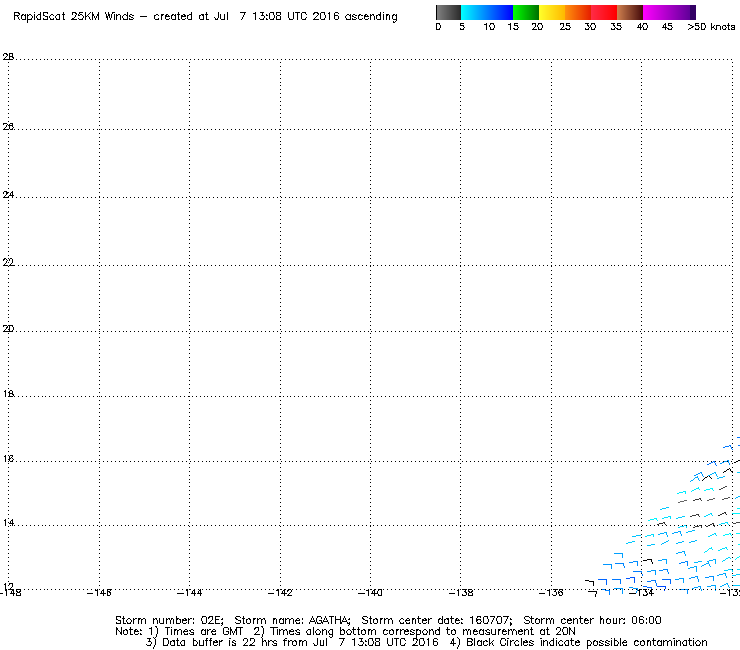Click the gray 0-5 knots color band
Image resolution: width=740 pixels, height=650 pixels.
pos(448,12)
